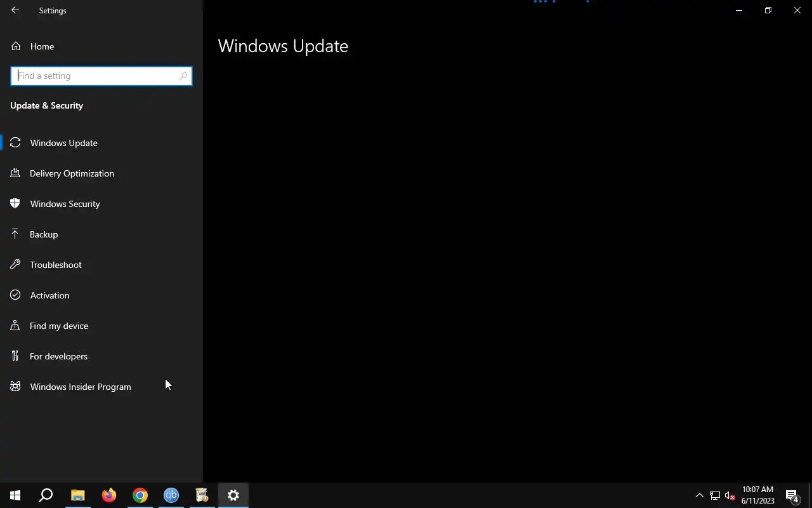812x508 pixels.
Task: Open the muted volume tray icon
Action: 730,495
